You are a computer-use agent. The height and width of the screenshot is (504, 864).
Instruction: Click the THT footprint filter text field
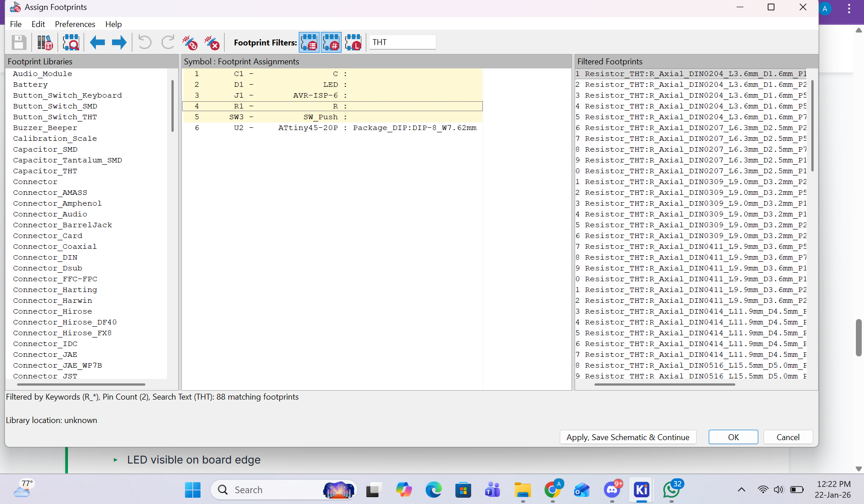[402, 42]
